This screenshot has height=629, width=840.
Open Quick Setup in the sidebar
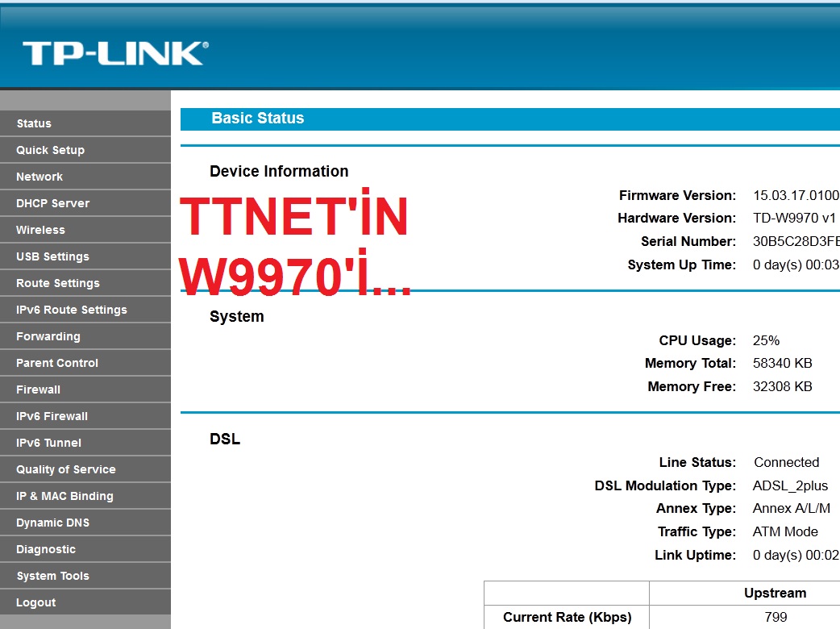tap(85, 150)
